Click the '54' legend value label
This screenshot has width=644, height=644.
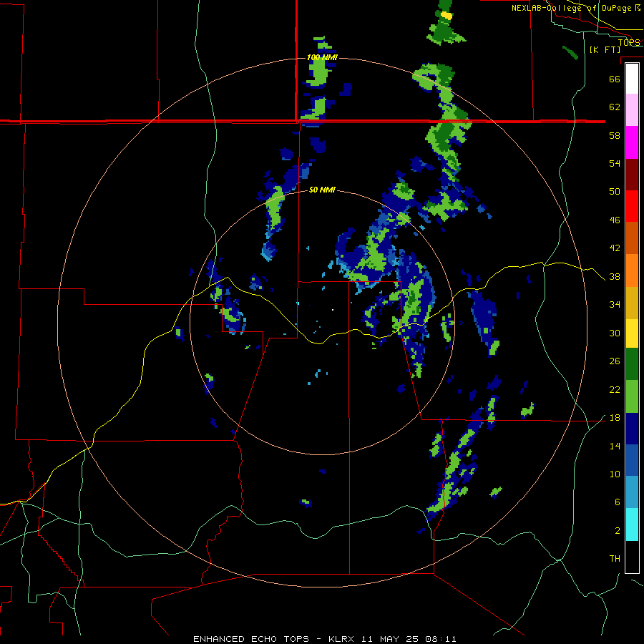click(x=615, y=163)
